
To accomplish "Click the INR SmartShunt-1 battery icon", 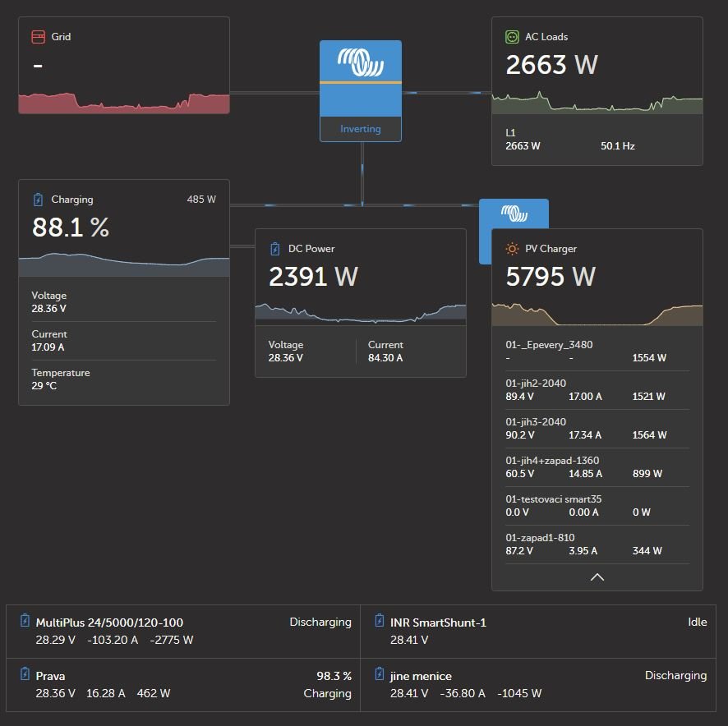I will click(x=380, y=622).
